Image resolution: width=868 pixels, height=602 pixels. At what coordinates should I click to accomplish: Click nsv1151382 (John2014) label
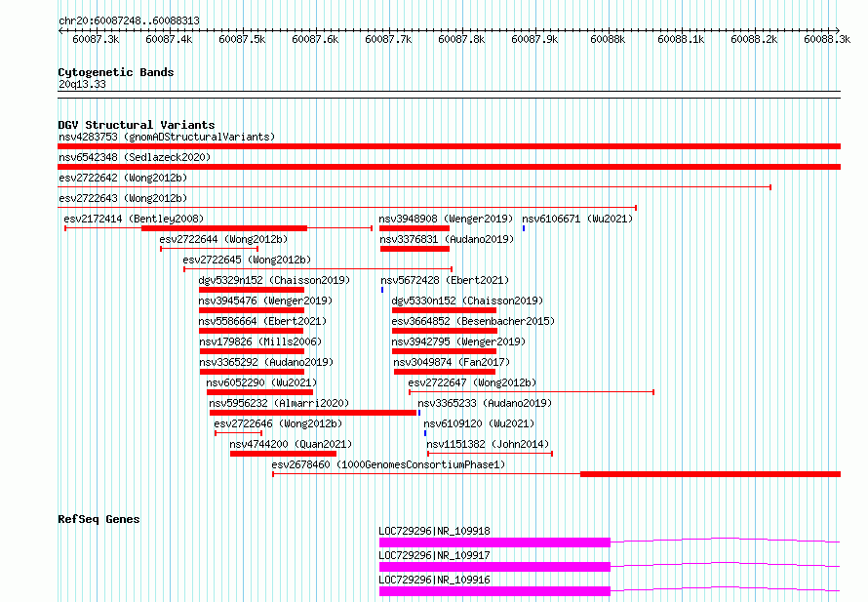[x=488, y=444]
